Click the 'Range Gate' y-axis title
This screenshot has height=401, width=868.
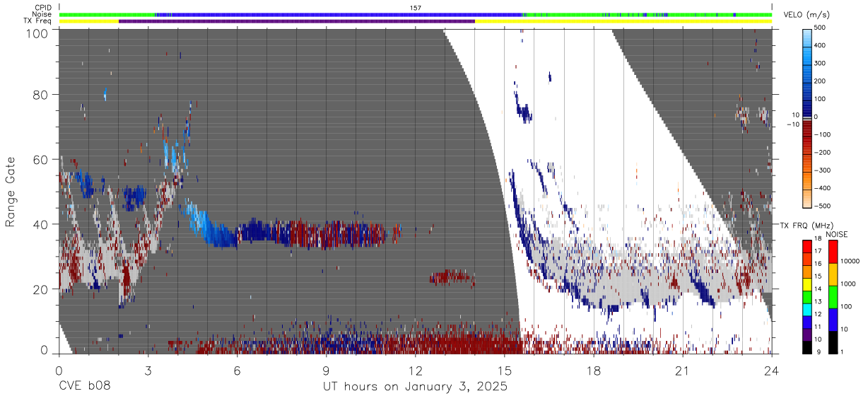(11, 192)
